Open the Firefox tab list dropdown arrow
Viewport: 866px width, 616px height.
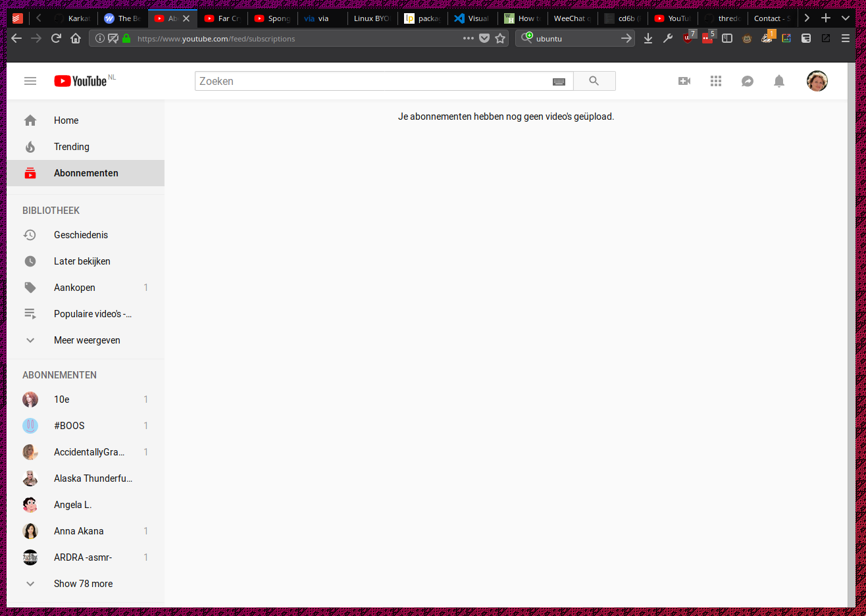[846, 18]
